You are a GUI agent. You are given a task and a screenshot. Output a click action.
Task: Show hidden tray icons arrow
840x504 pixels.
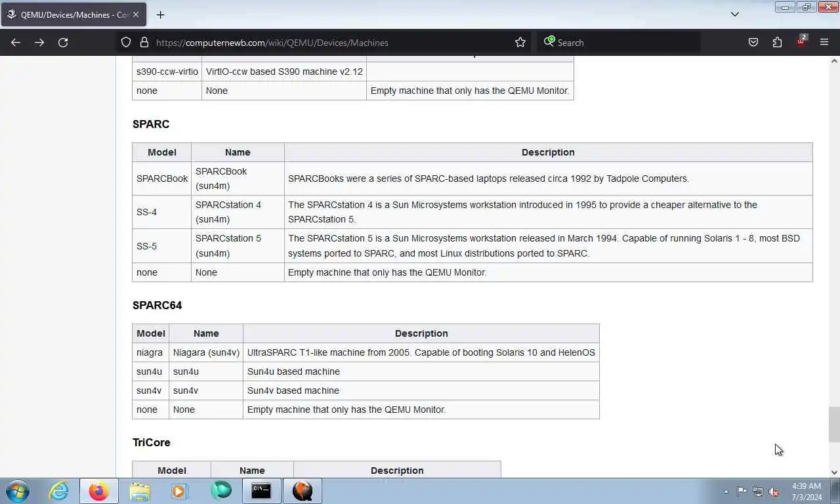click(726, 492)
